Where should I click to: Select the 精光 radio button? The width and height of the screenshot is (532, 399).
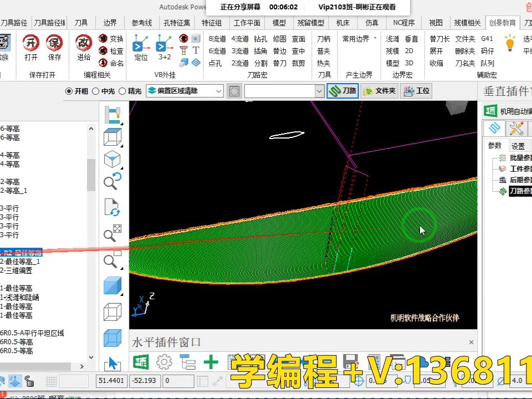(x=122, y=91)
